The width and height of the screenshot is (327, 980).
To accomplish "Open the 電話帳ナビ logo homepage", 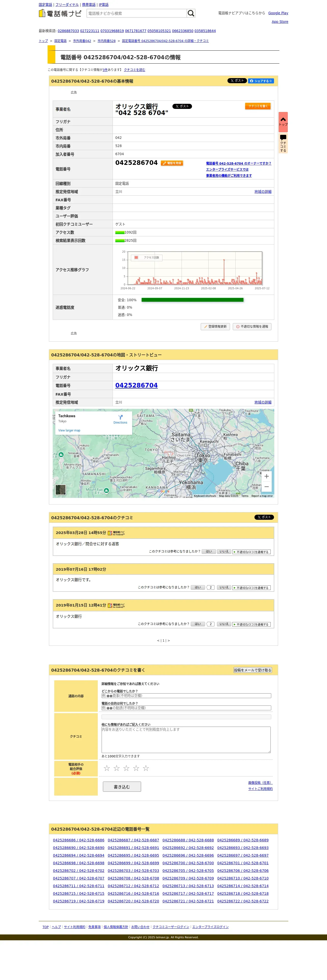I will pos(60,13).
